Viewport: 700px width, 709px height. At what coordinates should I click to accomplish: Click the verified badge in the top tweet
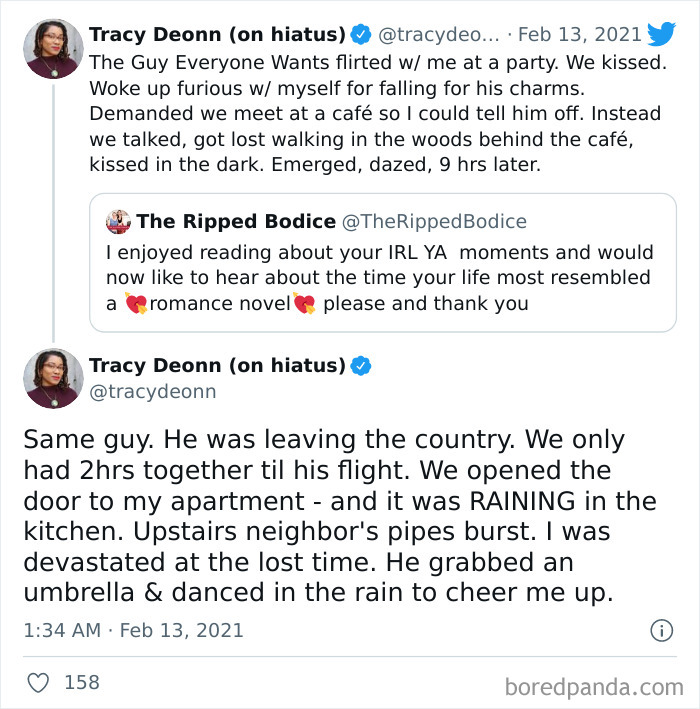click(361, 35)
